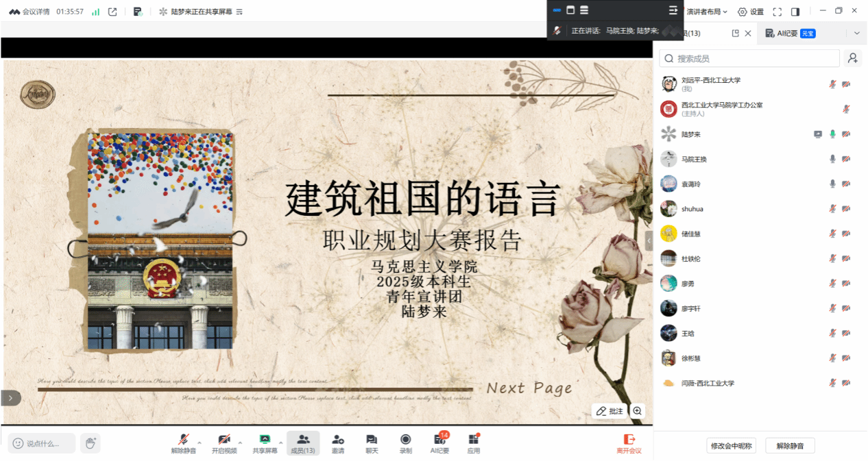Switch to the AI纪要 tab

(x=790, y=33)
